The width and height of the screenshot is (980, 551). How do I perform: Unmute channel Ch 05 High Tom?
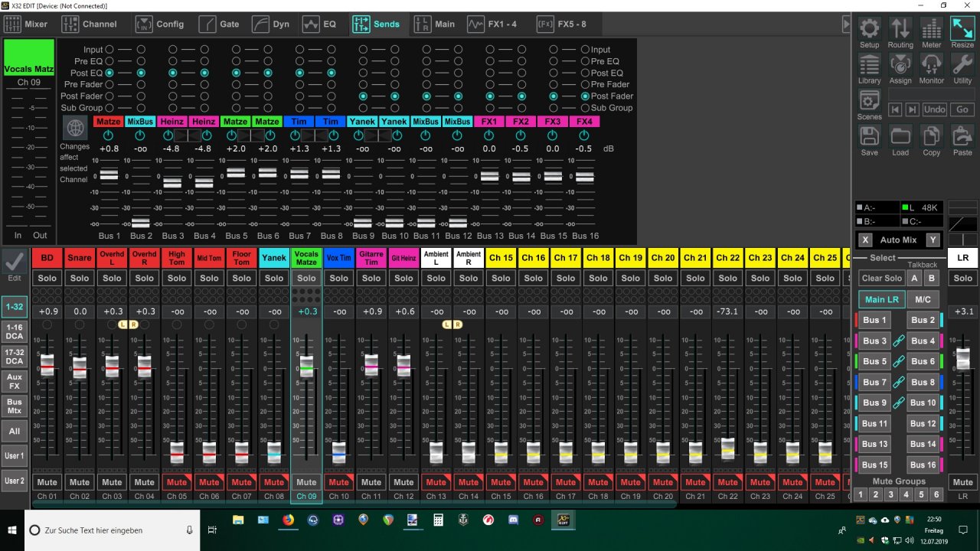[177, 482]
